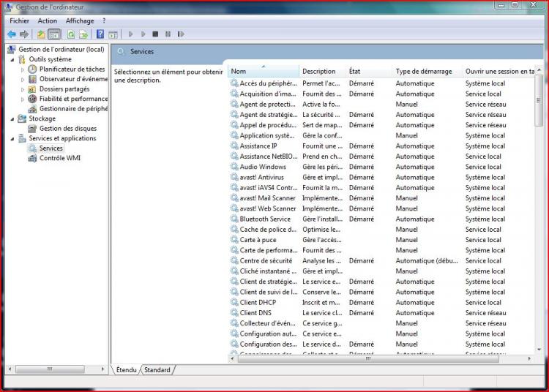This screenshot has height=392, width=549.
Task: Collapse the Services et applications node
Action: click(12, 138)
